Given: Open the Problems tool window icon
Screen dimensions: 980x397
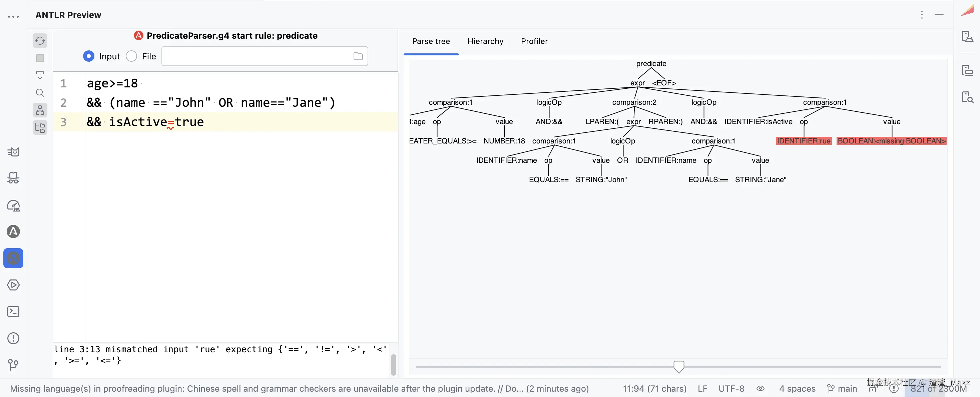Looking at the screenshot, I should 13,338.
